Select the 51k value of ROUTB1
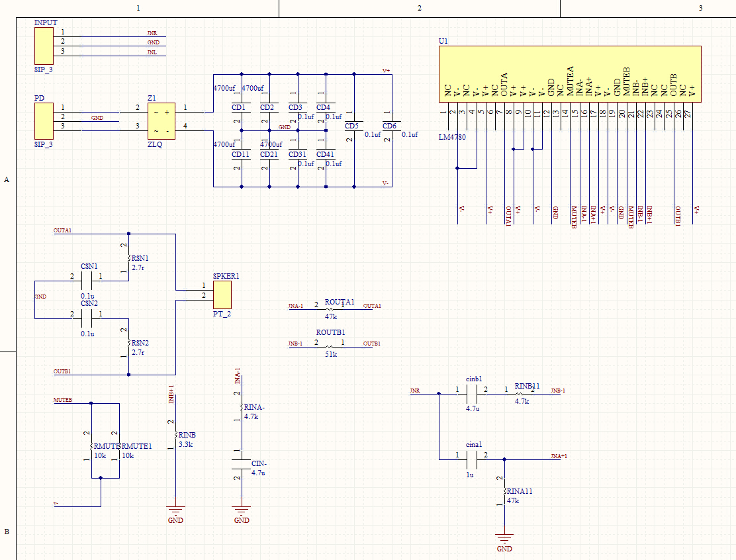Viewport: 736px width, 560px height. click(x=331, y=354)
